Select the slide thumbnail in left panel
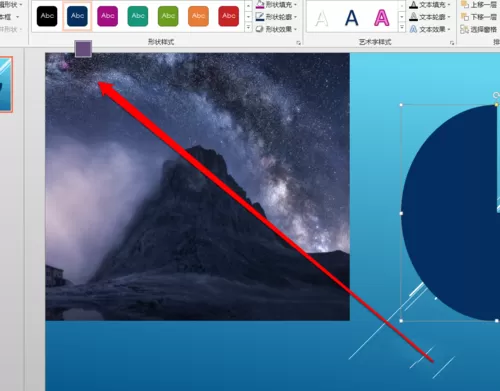Image resolution: width=500 pixels, height=391 pixels. (x=6, y=84)
